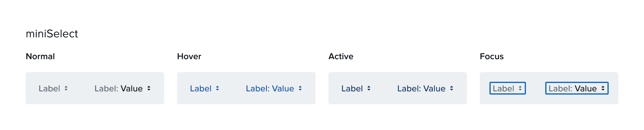
Task: Click the up-down arrows beside Normal's plain Label select
Action: pyautogui.click(x=66, y=88)
